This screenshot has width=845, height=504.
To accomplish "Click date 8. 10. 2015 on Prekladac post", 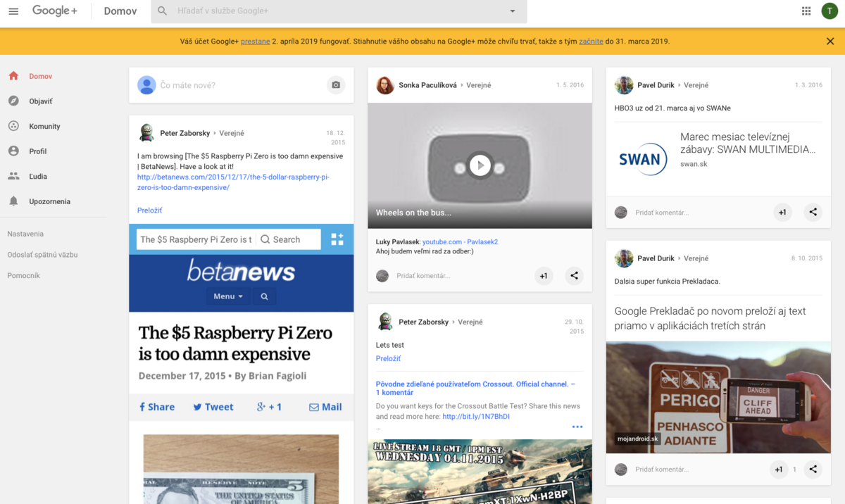I will pyautogui.click(x=807, y=258).
